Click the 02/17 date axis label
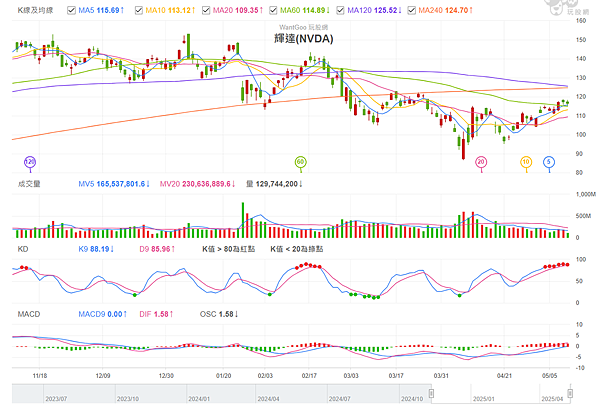This screenshot has width=600, height=406. (309, 376)
